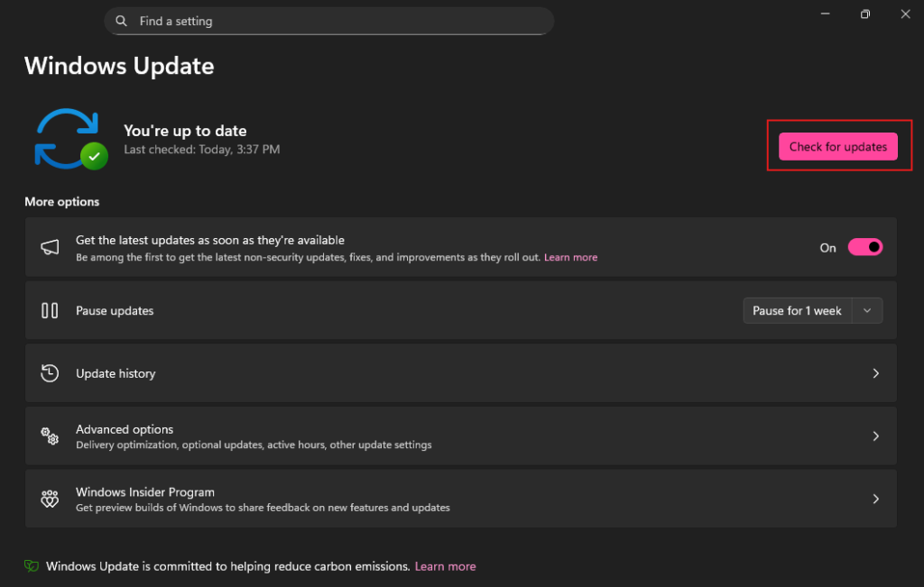
Task: Click Pause for 1 week
Action: click(x=797, y=309)
